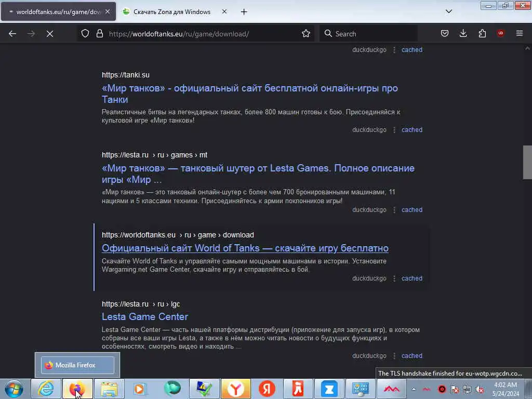The width and height of the screenshot is (532, 399).
Task: Click the https://lesta.ru › ru › lgc URL text
Action: click(x=141, y=304)
